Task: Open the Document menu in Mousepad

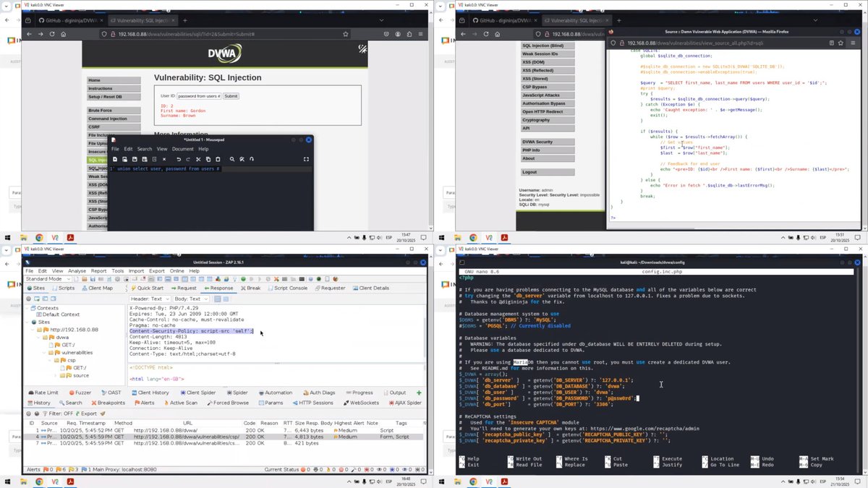Action: [183, 149]
